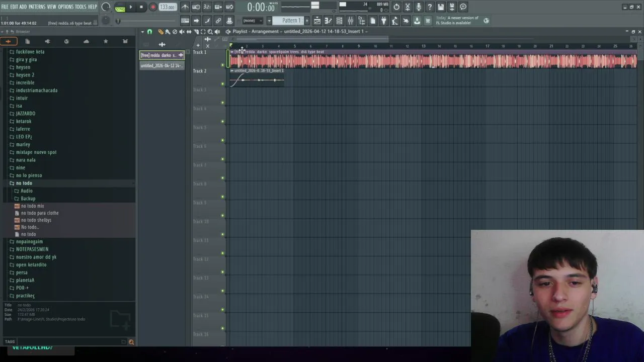This screenshot has width=644, height=362.
Task: Expand the 'fuckilove keta' folder
Action: coord(30,52)
